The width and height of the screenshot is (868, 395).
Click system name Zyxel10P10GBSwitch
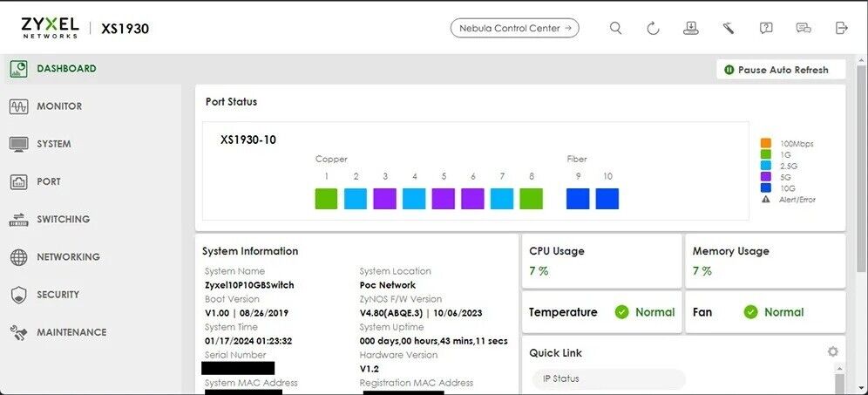(249, 285)
